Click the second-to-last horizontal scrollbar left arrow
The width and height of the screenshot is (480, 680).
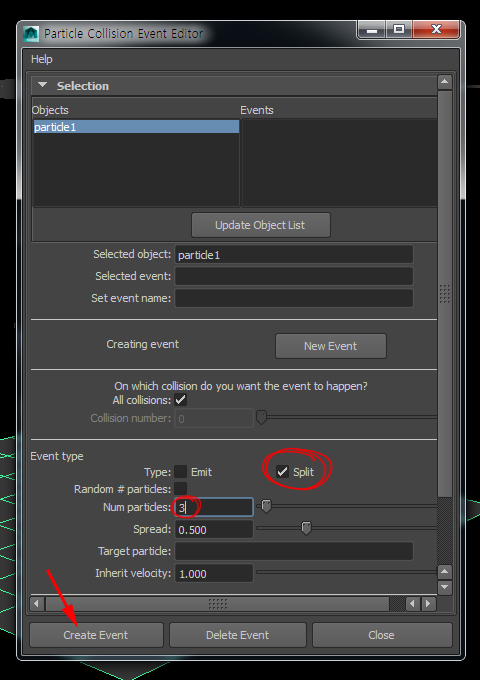tap(412, 603)
